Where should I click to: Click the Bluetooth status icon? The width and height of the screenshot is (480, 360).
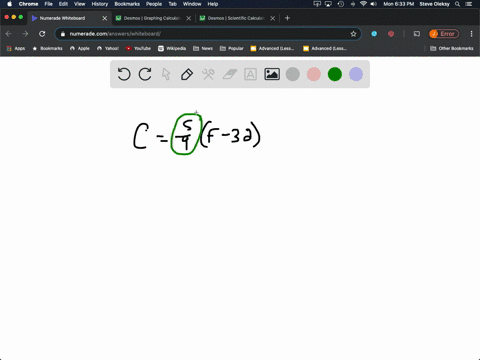click(x=353, y=4)
